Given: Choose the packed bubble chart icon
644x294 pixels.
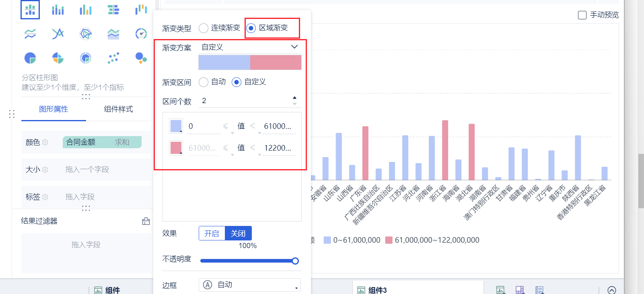Looking at the screenshot, I should click(x=141, y=58).
